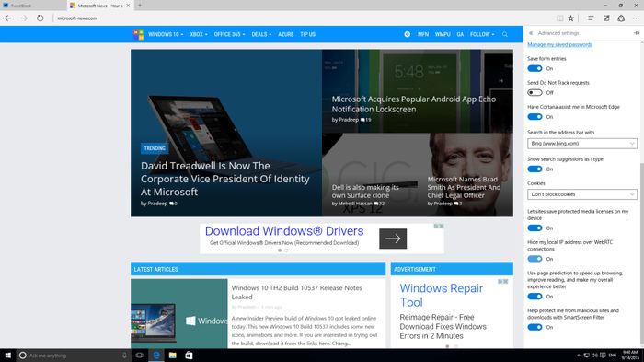Expand the Windows 10 nav menu

point(166,35)
